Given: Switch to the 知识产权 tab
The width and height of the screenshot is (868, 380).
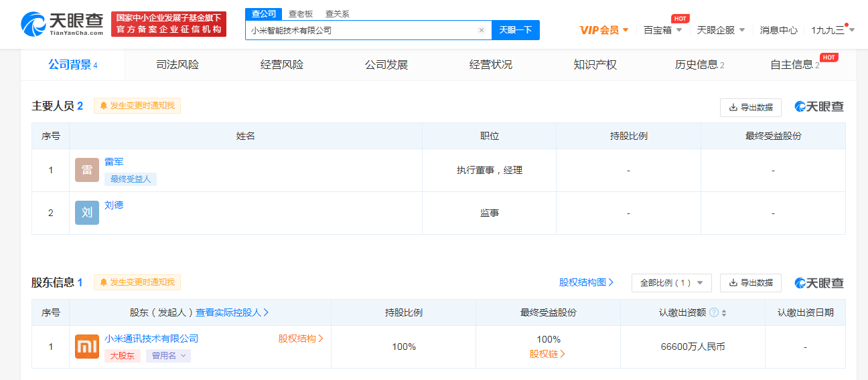Looking at the screenshot, I should click(x=595, y=65).
